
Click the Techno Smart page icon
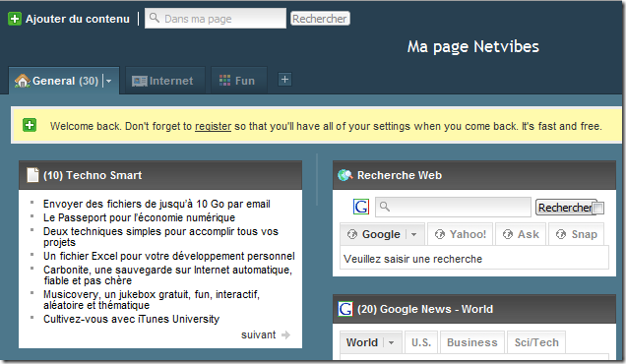click(x=32, y=175)
